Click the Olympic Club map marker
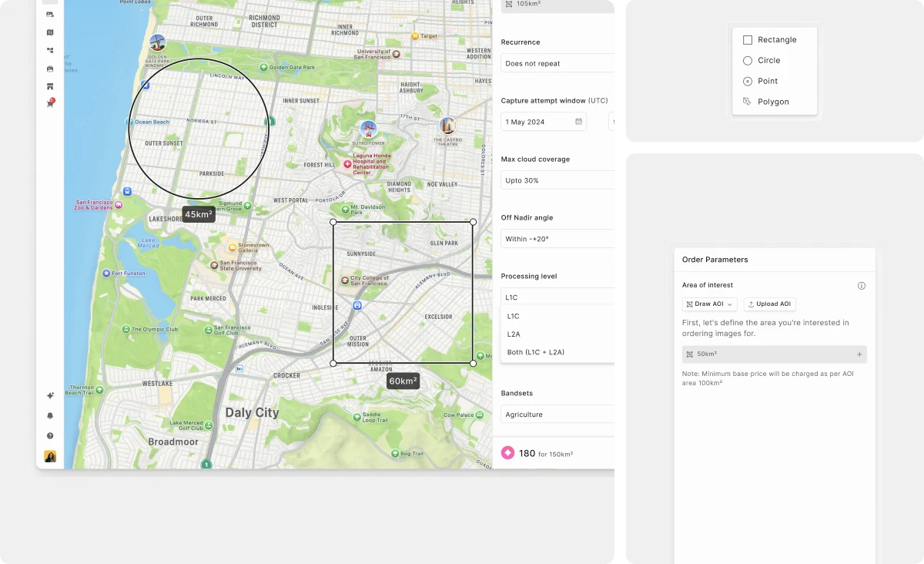 (x=126, y=329)
